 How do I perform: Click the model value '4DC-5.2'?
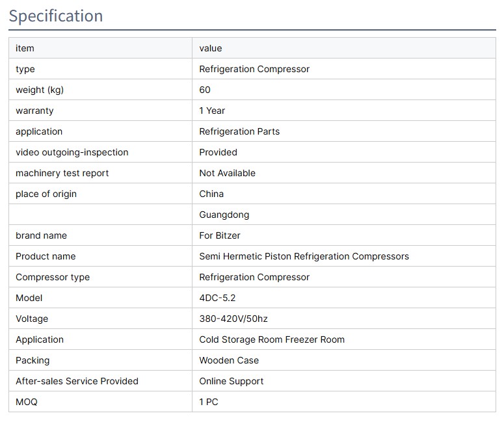point(217,298)
